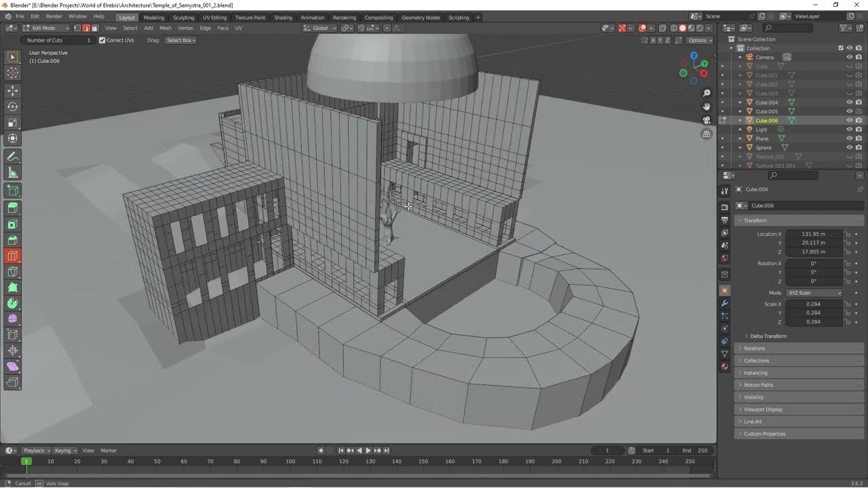The image size is (868, 488).
Task: Open the Object Data mesh properties tab
Action: [725, 354]
